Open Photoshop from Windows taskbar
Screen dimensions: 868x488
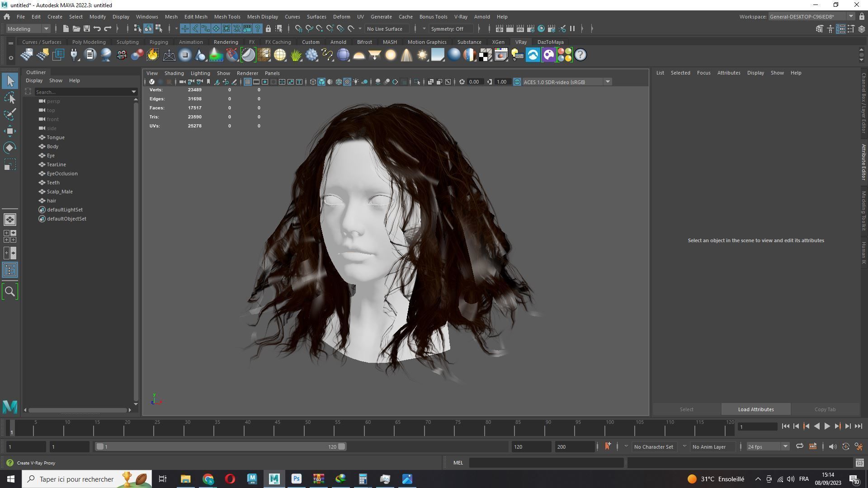point(297,479)
